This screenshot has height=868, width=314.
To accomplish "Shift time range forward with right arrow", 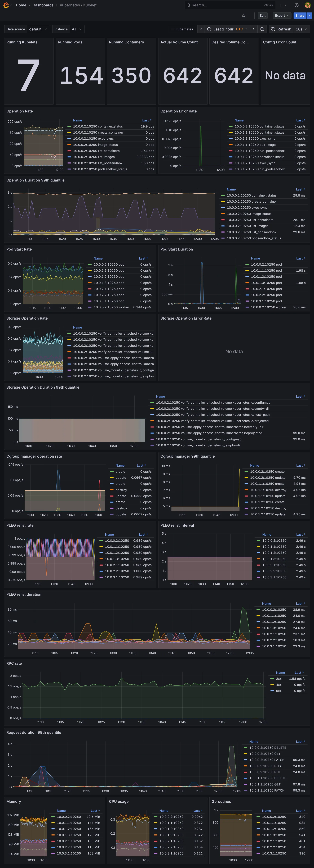I will click(254, 29).
